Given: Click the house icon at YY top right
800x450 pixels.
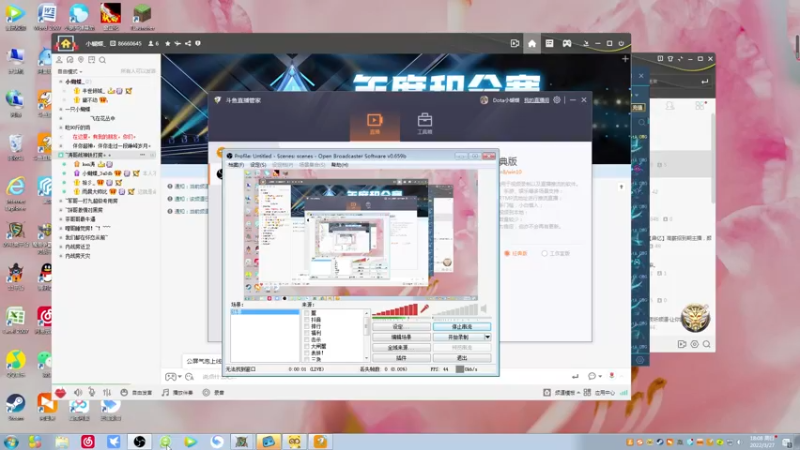Looking at the screenshot, I should (532, 44).
